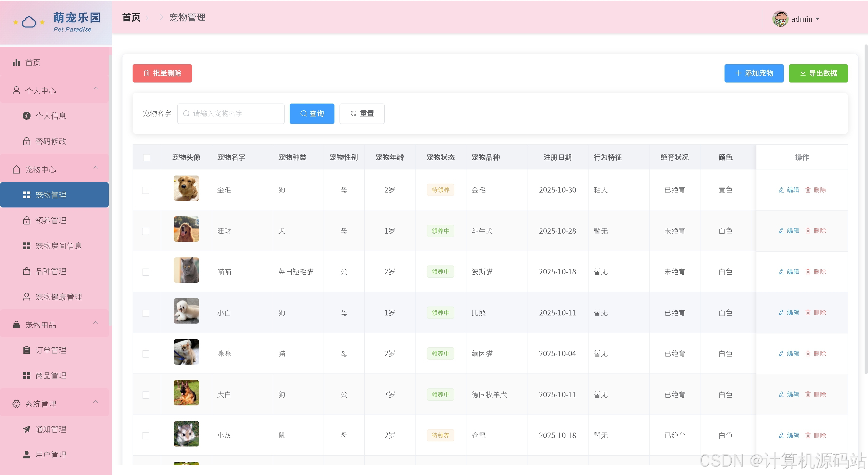This screenshot has width=868, height=475.
Task: Collapse the 宠物用品 menu chevron
Action: click(96, 323)
